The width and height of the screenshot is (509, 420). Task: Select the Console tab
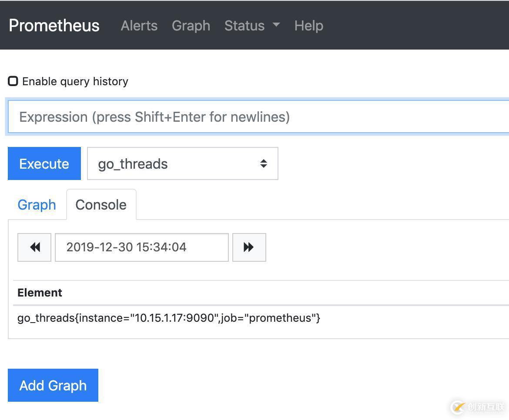click(x=101, y=205)
